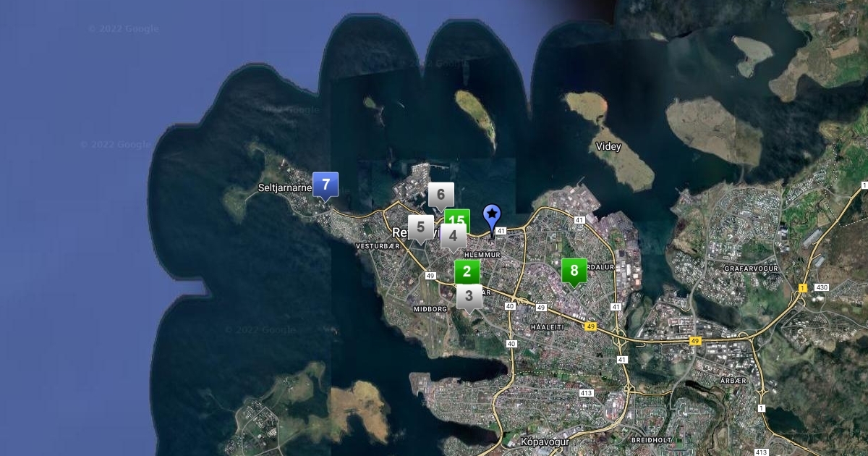Image resolution: width=868 pixels, height=456 pixels.
Task: Select the Seltjarnarnes town label
Action: point(285,187)
